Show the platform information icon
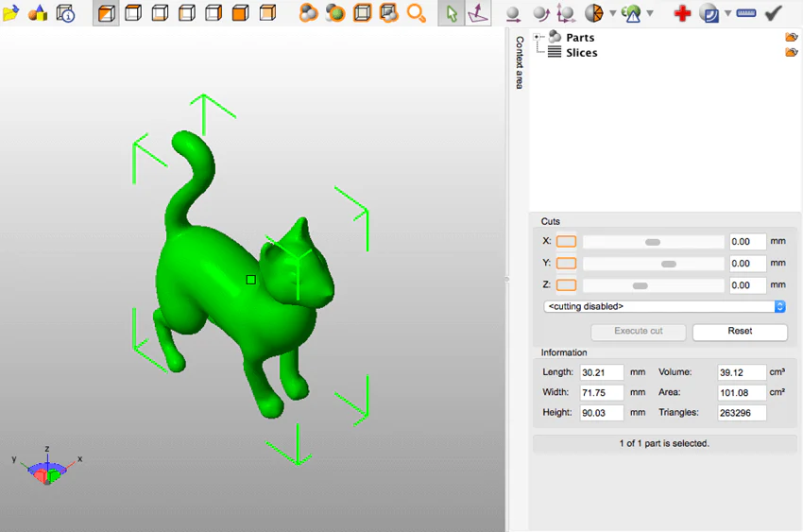Image resolution: width=803 pixels, height=532 pixels. [x=65, y=13]
